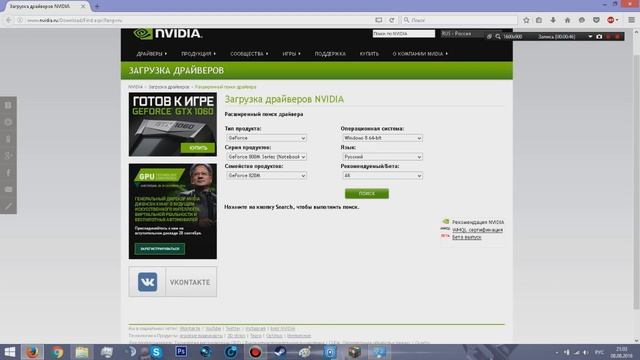Launch Chrome from the taskbar
This screenshot has height=360, width=640.
[x=57, y=352]
